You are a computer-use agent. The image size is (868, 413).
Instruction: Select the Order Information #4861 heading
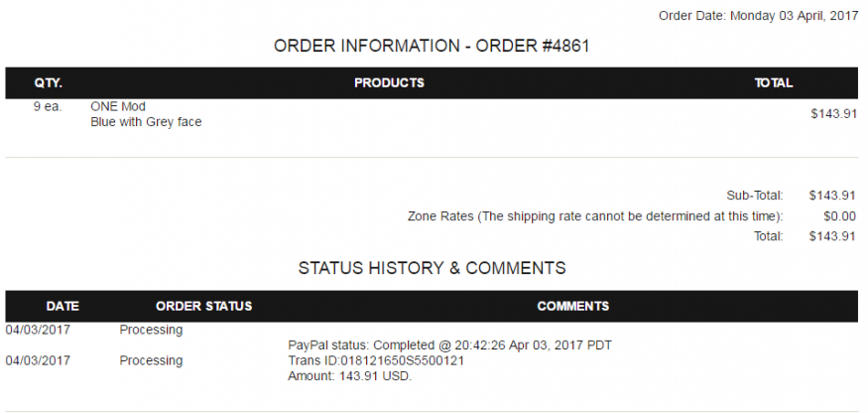point(433,46)
